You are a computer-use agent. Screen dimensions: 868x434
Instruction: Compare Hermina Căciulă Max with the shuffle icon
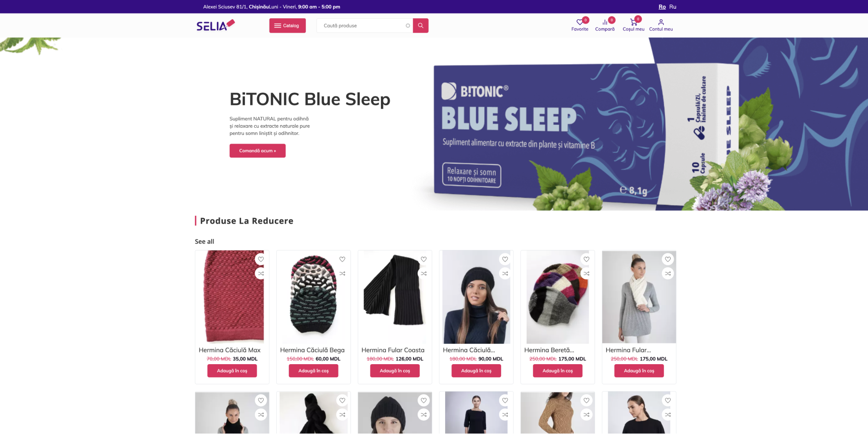coord(261,274)
